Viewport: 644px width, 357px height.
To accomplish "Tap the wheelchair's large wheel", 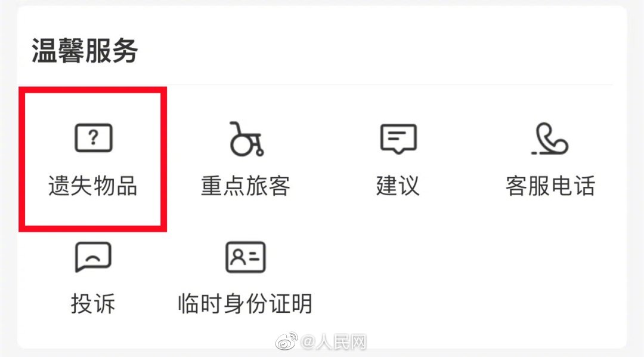I will tap(242, 144).
